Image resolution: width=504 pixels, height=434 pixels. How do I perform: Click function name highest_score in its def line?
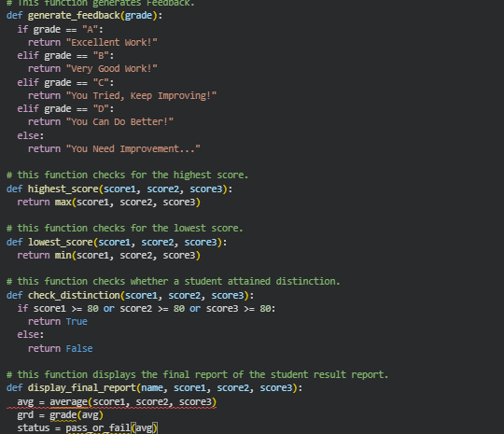63,189
